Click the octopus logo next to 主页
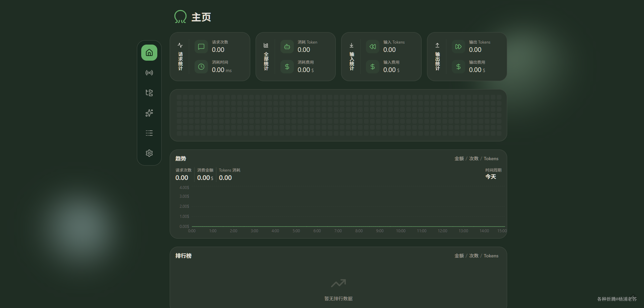Image resolution: width=644 pixels, height=308 pixels. (180, 17)
